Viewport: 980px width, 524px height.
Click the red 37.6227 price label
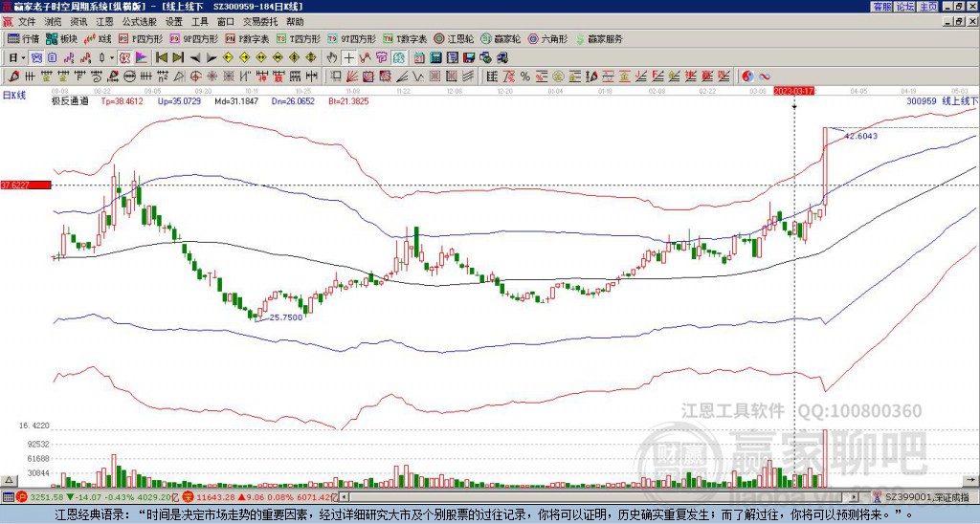point(26,185)
